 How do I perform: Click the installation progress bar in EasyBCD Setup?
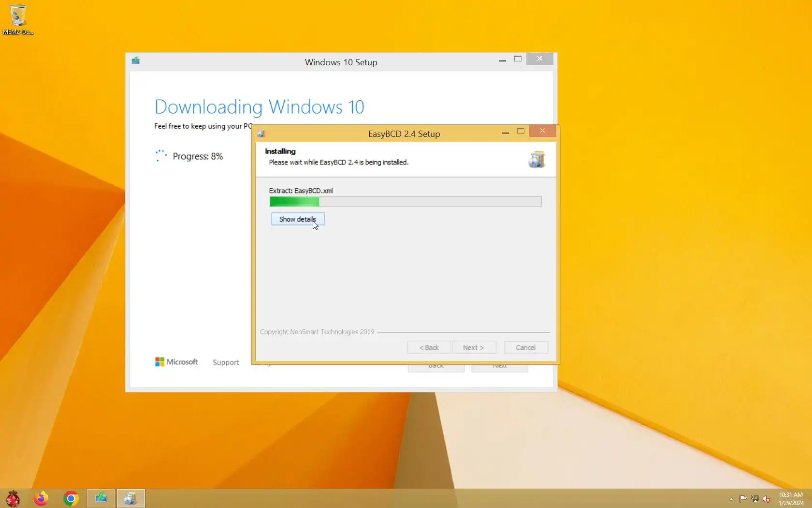point(406,202)
